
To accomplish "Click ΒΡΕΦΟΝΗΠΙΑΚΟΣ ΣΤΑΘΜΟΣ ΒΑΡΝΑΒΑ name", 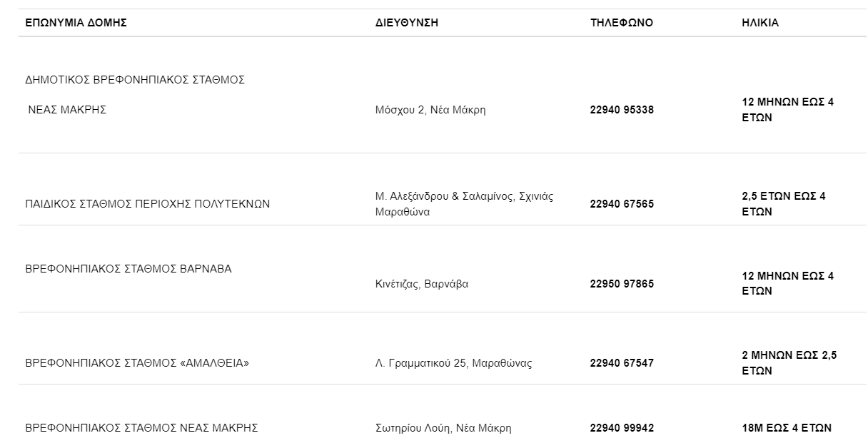I will coord(128,269).
